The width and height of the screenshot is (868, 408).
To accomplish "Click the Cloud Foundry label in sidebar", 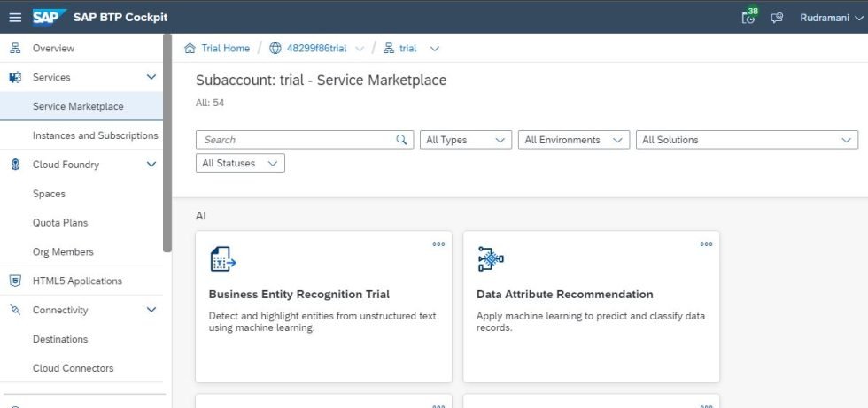I will (66, 165).
